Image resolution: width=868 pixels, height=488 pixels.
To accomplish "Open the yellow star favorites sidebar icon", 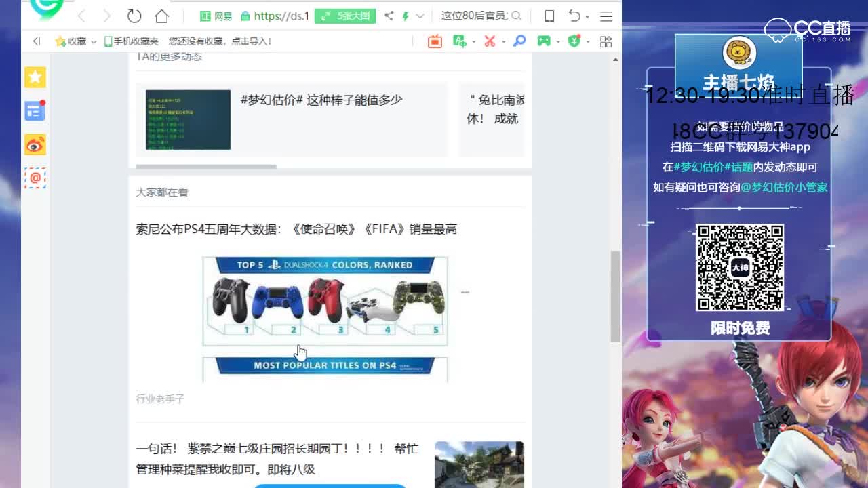I will click(x=35, y=77).
